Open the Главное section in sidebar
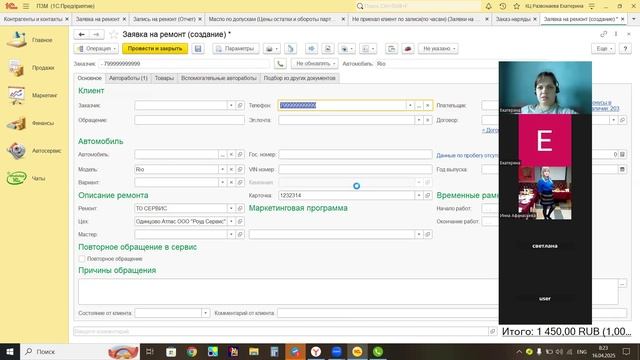The image size is (640, 360). tap(31, 40)
